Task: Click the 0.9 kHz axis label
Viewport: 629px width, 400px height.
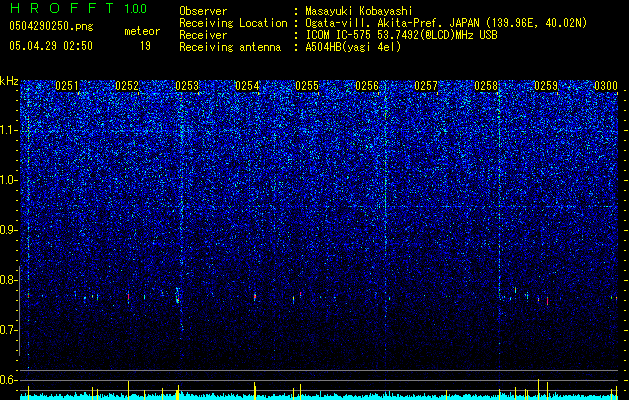Action: coord(9,230)
